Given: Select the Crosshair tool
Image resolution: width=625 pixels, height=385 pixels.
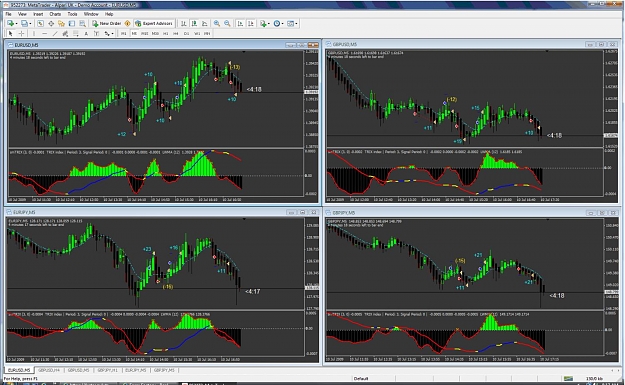Looking at the screenshot, I should point(21,34).
